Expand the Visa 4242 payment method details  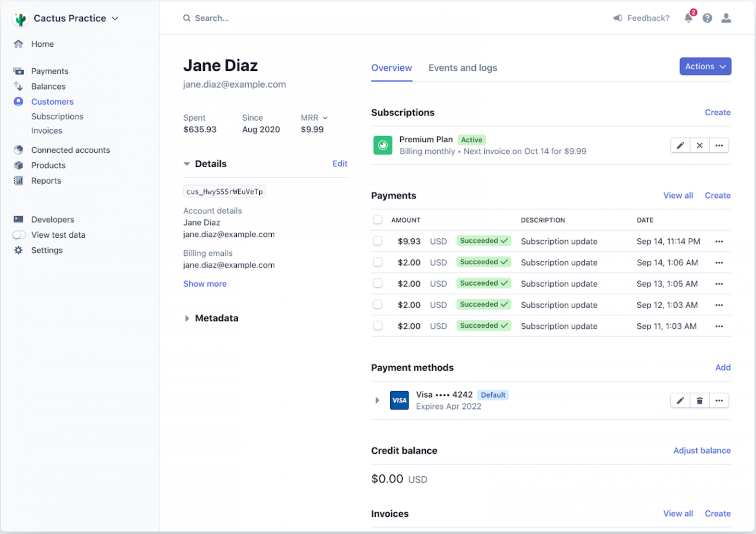(377, 400)
